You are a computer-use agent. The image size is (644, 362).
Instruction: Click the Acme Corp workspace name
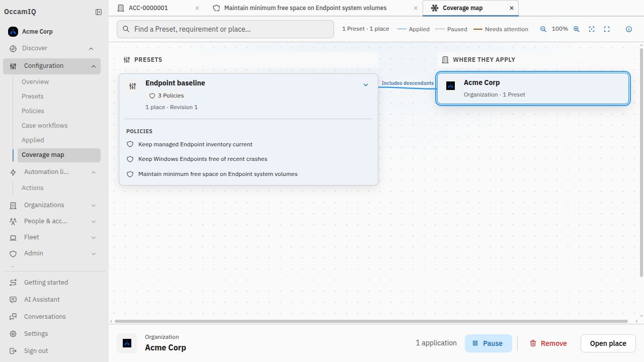click(x=37, y=32)
